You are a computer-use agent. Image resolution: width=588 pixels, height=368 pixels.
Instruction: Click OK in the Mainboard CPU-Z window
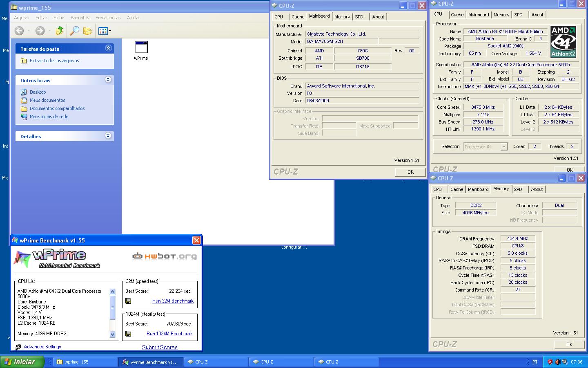tap(410, 172)
